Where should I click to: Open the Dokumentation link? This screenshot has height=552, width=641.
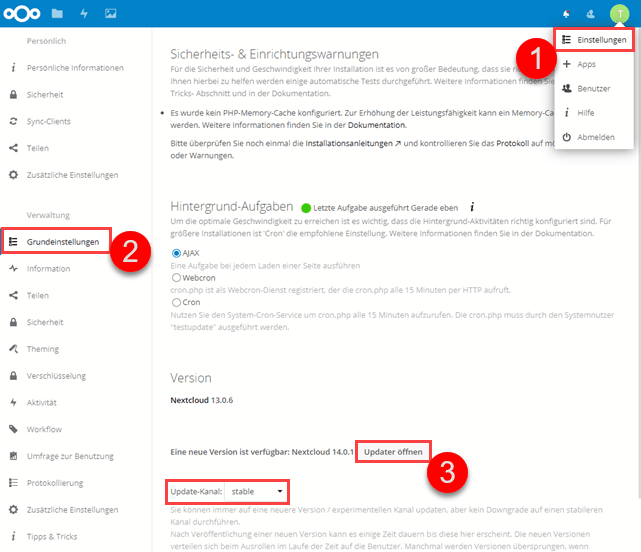click(376, 125)
